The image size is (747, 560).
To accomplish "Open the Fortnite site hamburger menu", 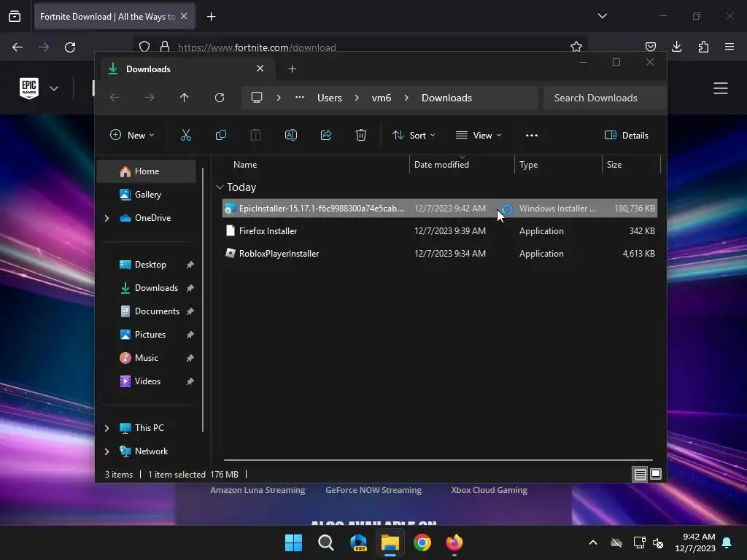I will (720, 88).
